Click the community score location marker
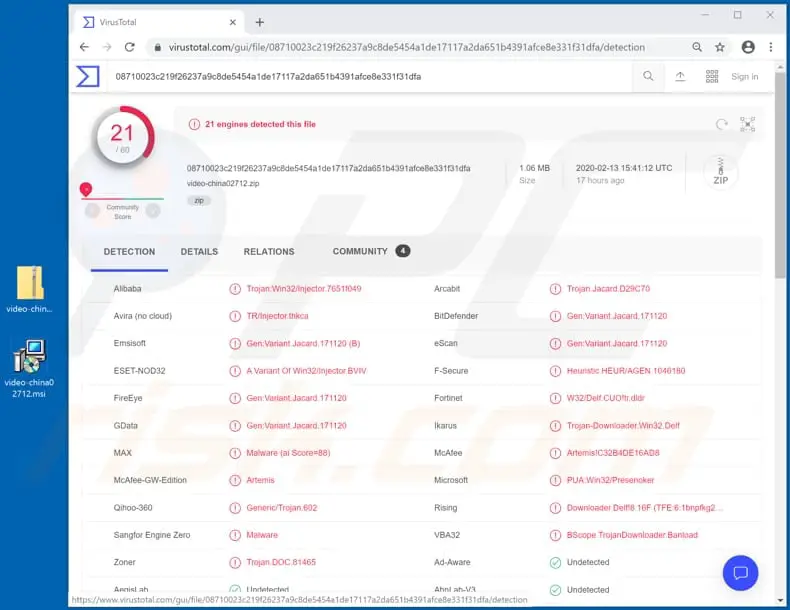 (86, 189)
